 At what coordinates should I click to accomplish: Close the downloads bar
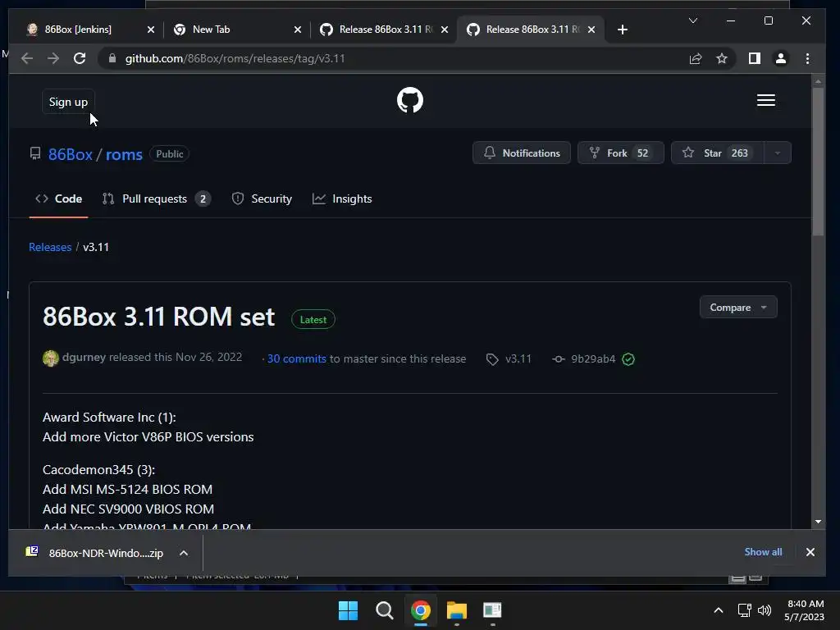[x=810, y=552]
